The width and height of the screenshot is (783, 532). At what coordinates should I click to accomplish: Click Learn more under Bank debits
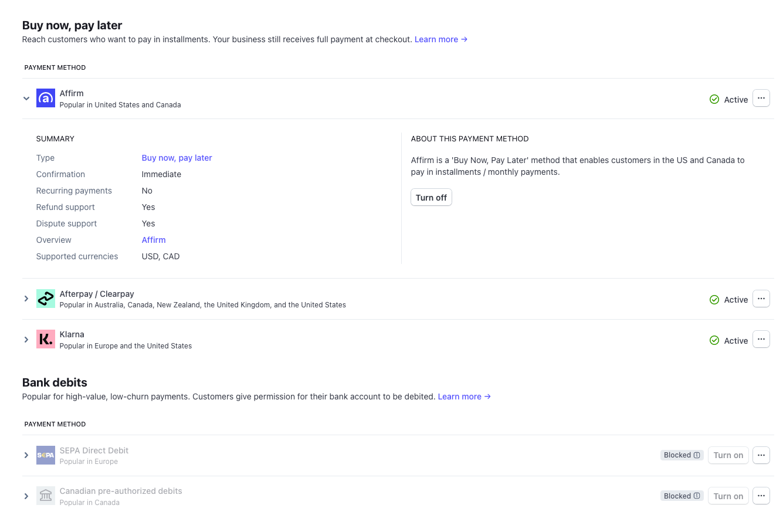(x=464, y=397)
